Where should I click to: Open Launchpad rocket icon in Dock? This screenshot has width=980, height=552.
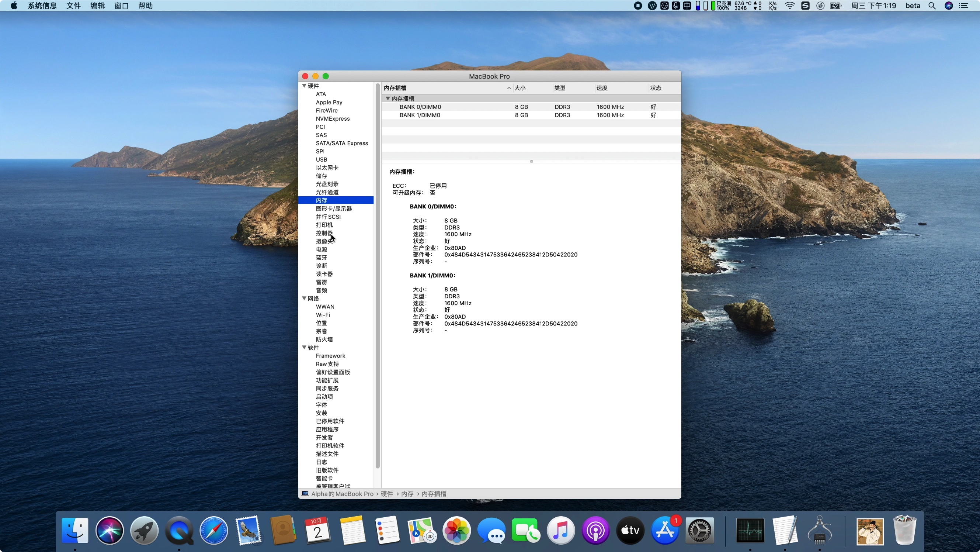coord(144,530)
